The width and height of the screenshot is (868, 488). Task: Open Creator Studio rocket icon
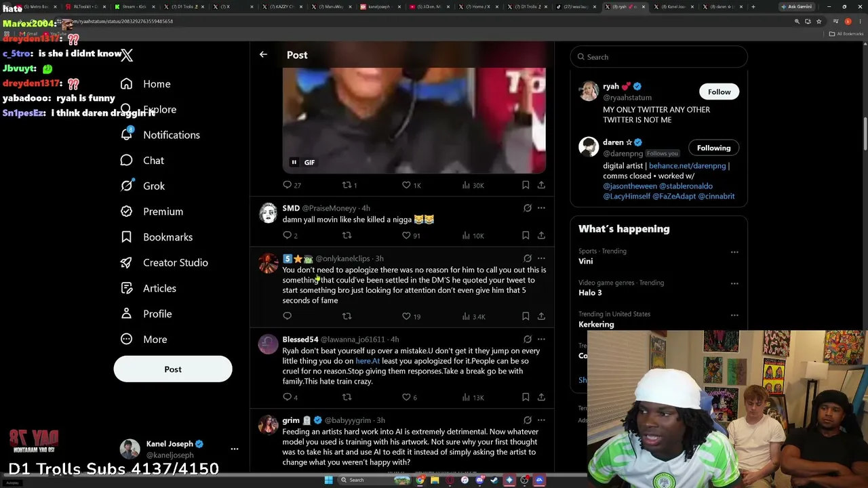click(126, 263)
